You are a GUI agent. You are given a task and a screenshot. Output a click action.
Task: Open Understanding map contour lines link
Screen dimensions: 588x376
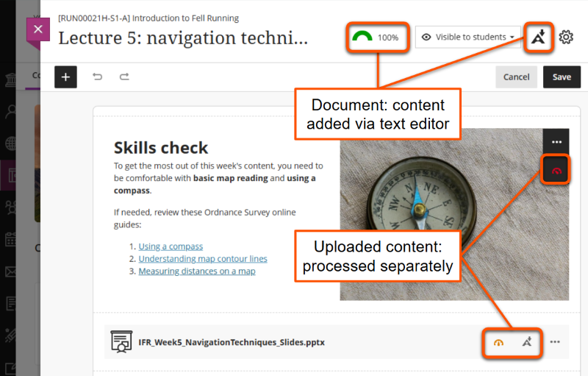click(x=203, y=259)
